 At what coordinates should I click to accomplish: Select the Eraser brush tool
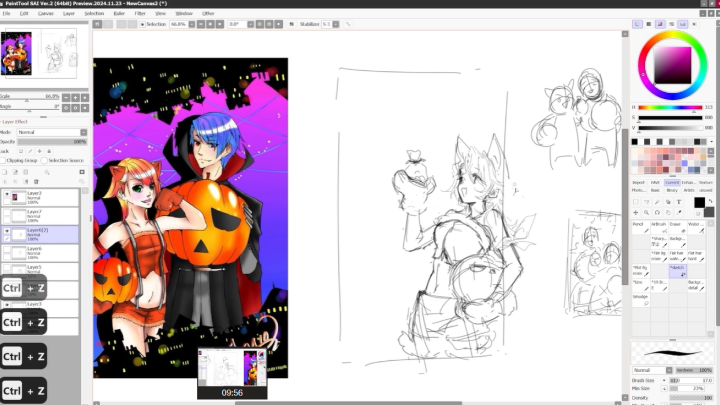coord(677,227)
